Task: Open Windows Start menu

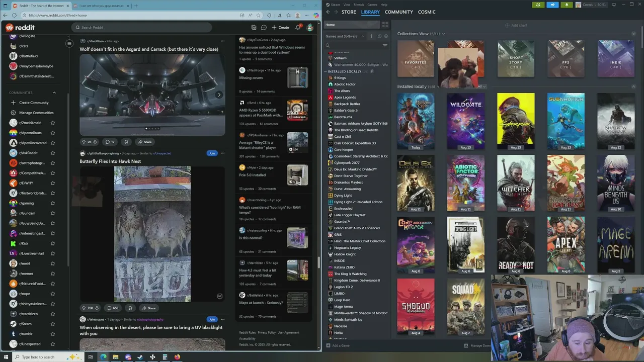Action: tap(6, 357)
